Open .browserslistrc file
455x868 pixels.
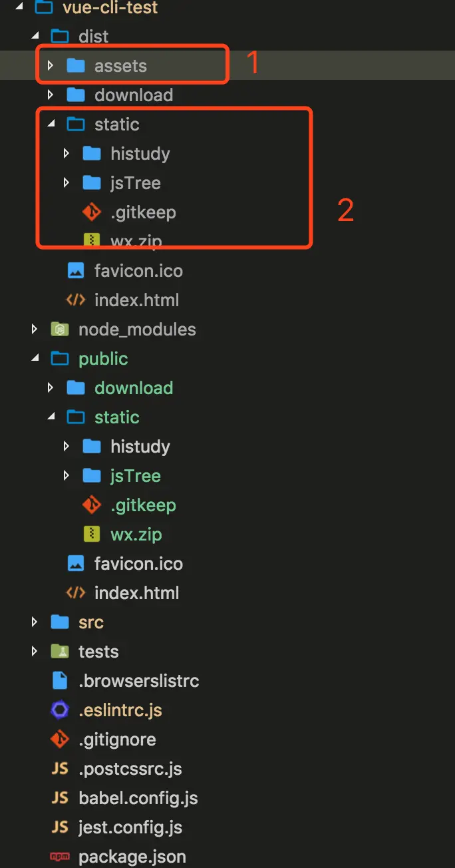(138, 681)
